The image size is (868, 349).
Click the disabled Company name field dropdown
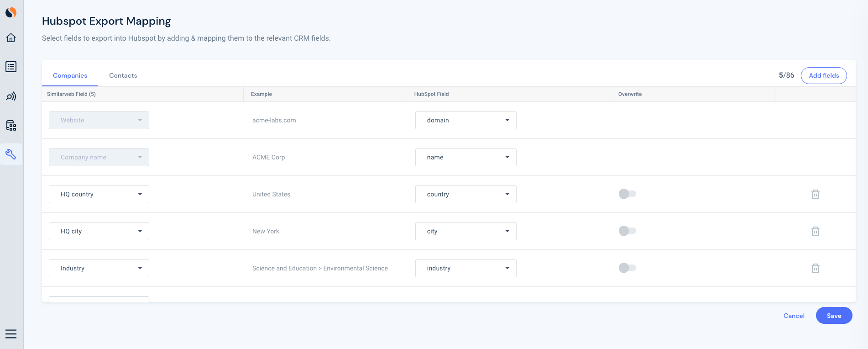99,157
